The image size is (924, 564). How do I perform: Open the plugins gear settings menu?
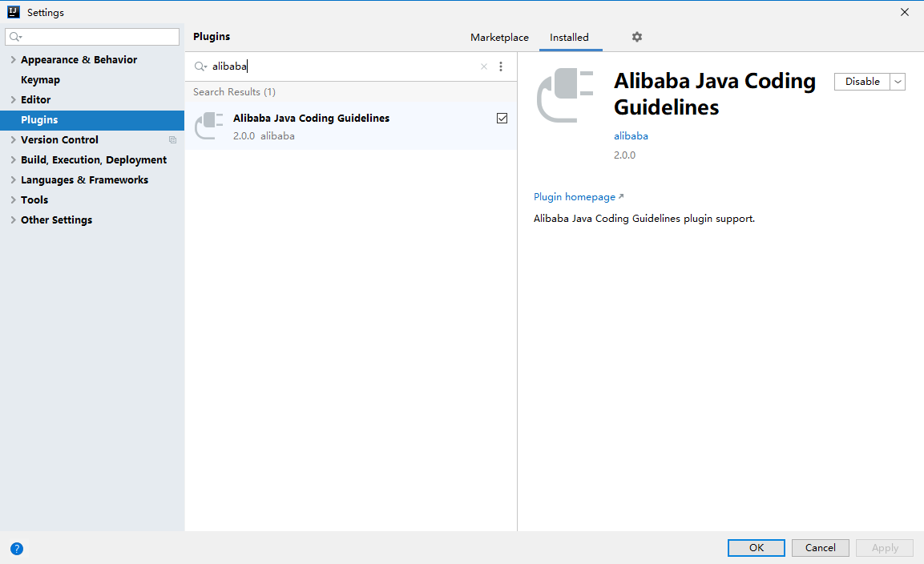point(636,37)
